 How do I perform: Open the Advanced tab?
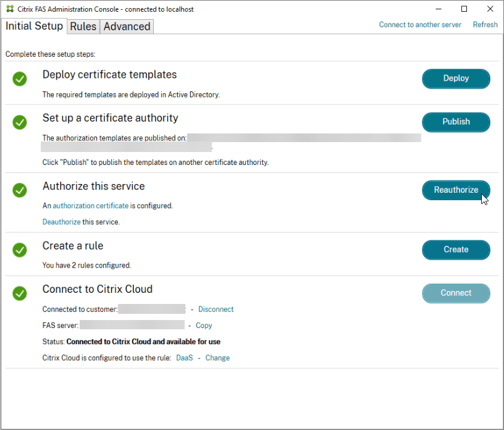(x=127, y=27)
